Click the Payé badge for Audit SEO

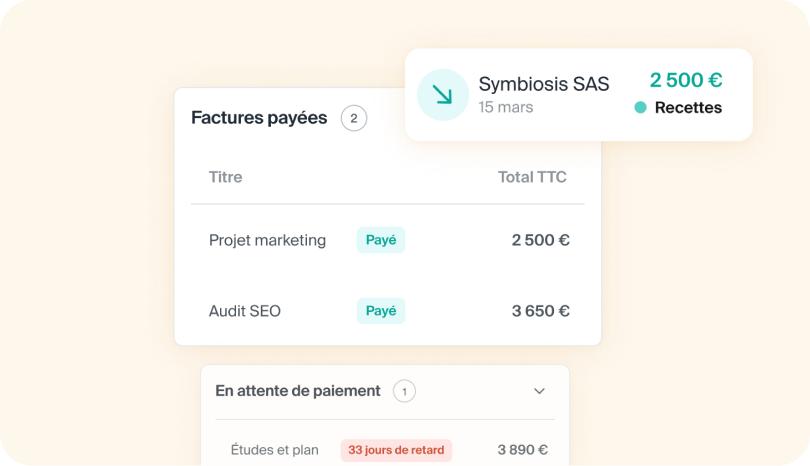point(381,310)
